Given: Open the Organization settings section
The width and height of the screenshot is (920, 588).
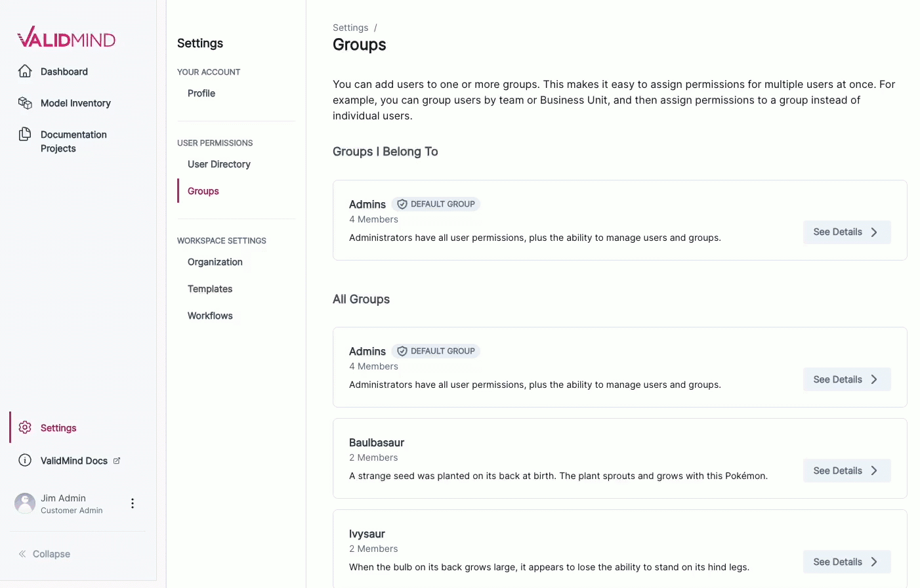Looking at the screenshot, I should coord(215,262).
